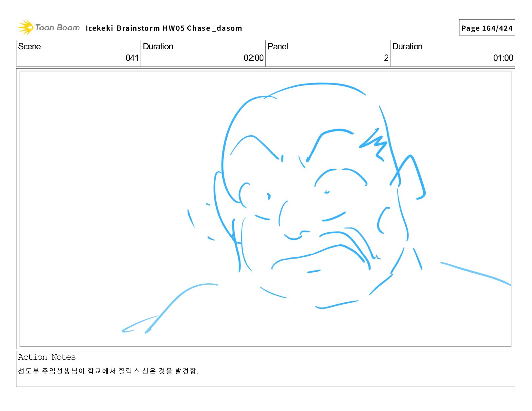Click the 'Page 164/424' box
Viewport: 532px width, 411px height.
pyautogui.click(x=487, y=28)
